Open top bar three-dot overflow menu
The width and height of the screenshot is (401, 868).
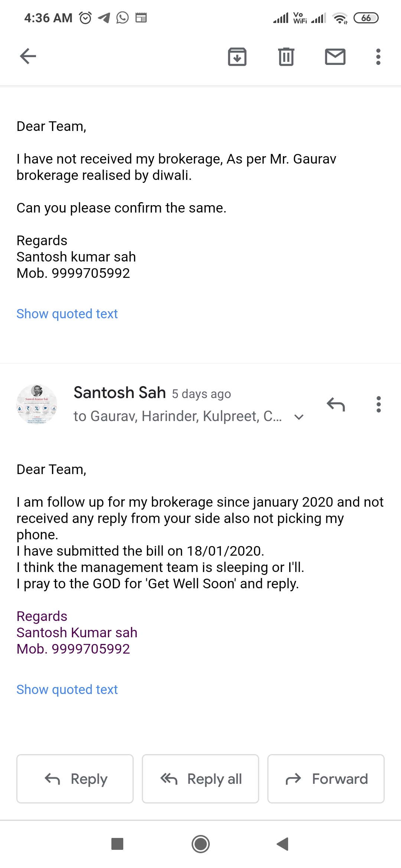pos(378,57)
